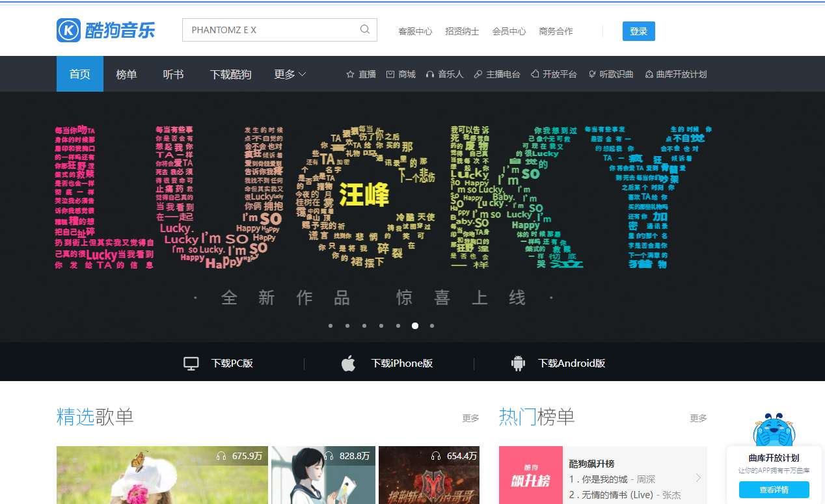This screenshot has width=825, height=504.
Task: Expand the 更多 dropdown in navigation
Action: point(290,74)
